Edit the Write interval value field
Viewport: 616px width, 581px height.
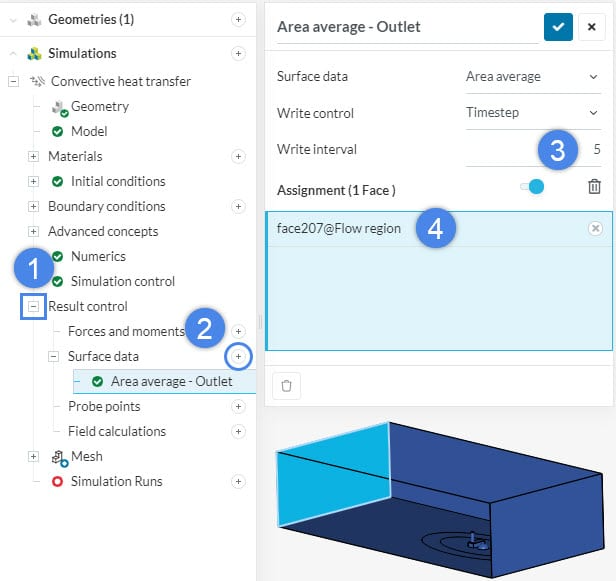click(533, 149)
